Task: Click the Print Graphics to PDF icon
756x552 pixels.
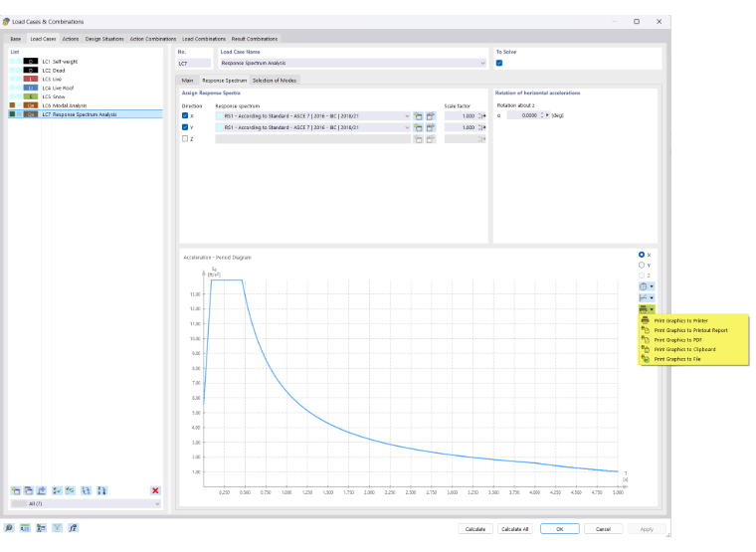Action: tap(646, 340)
